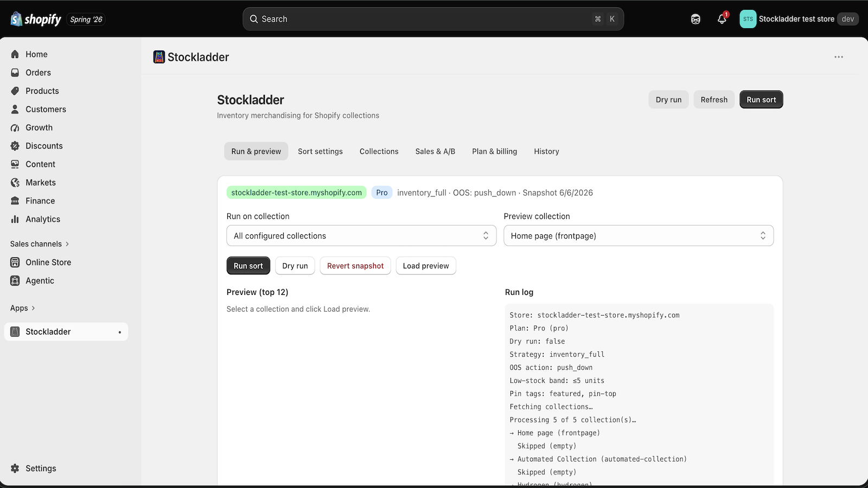Open the Collections tab
Viewport: 868px width, 488px height.
click(379, 151)
